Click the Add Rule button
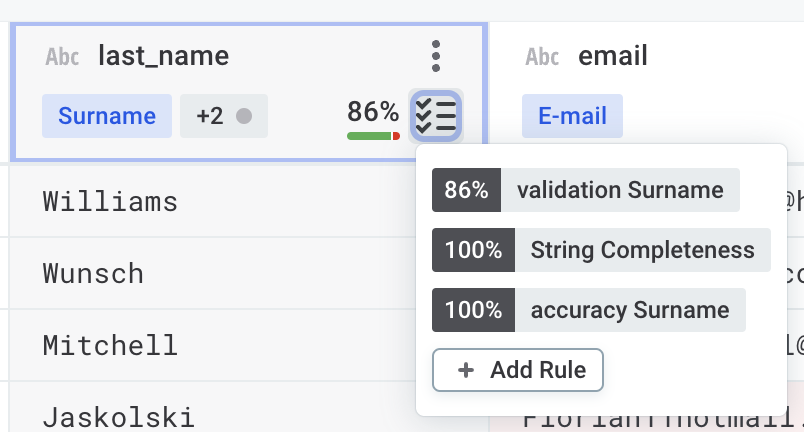The height and width of the screenshot is (432, 804). click(x=517, y=370)
